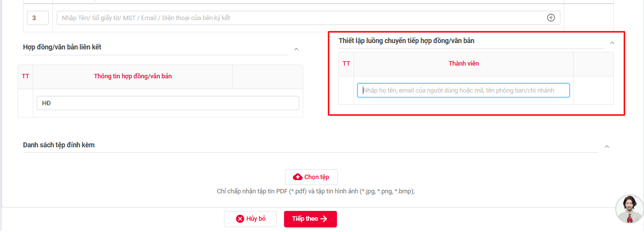Screen dimensions: 644x232
Task: Open the support assistant avatar
Action: pyautogui.click(x=629, y=209)
